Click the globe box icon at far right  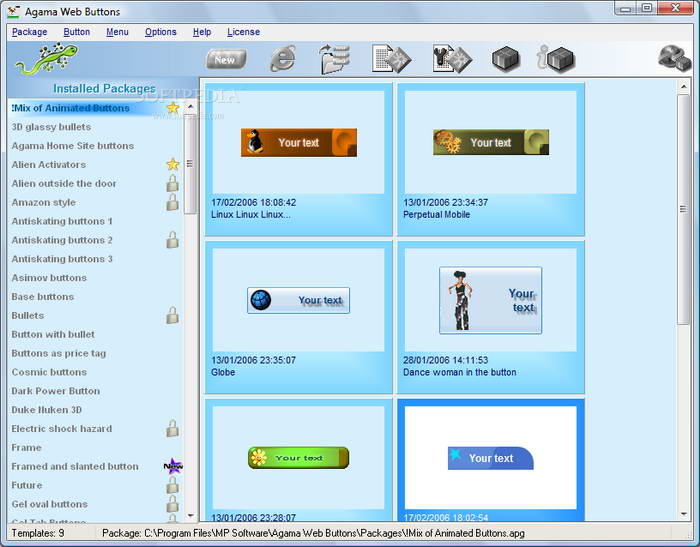point(675,58)
